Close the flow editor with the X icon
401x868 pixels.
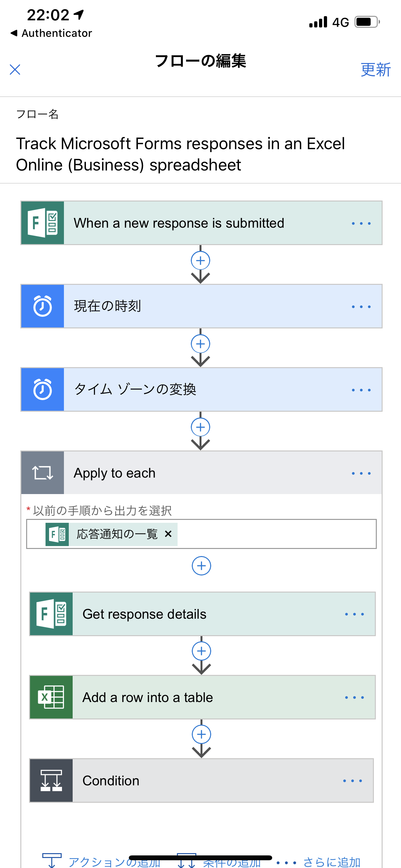(15, 70)
